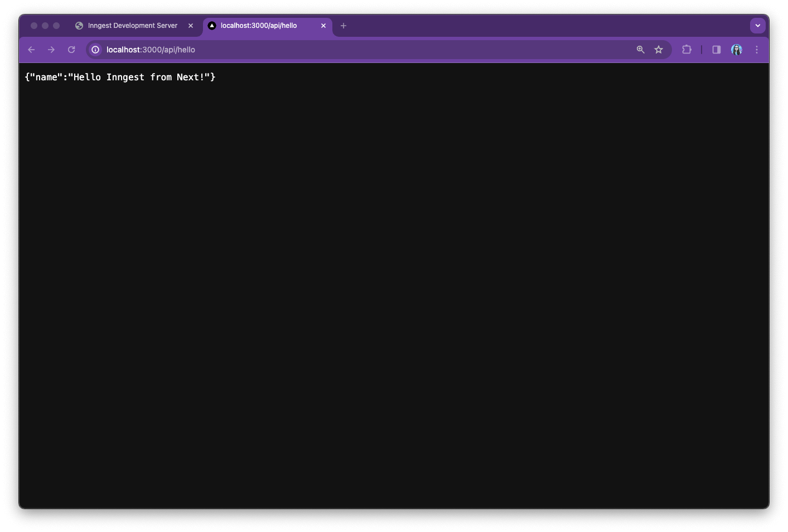Close the Inngest Development Server tab
This screenshot has width=788, height=532.
click(191, 26)
